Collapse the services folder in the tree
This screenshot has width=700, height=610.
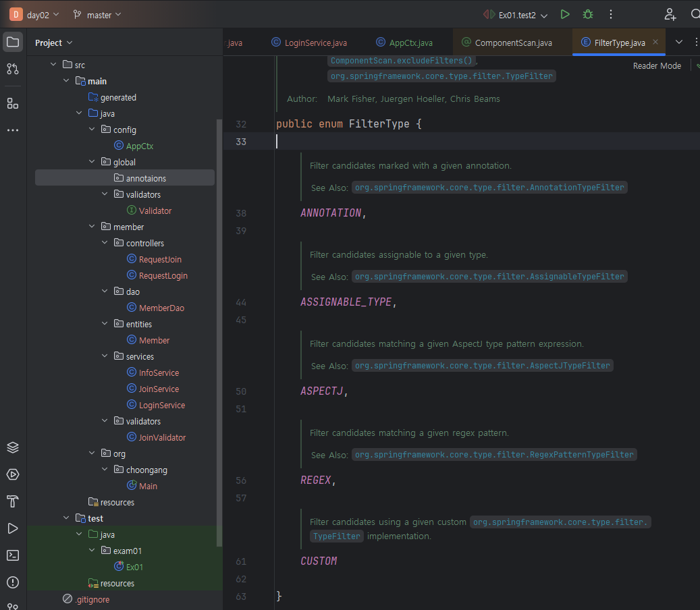click(105, 356)
